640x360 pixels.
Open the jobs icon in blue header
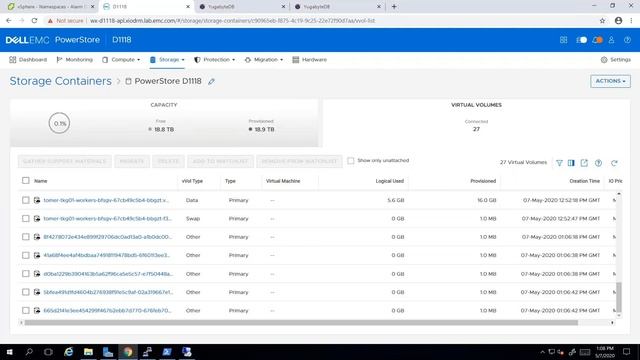[x=581, y=40]
